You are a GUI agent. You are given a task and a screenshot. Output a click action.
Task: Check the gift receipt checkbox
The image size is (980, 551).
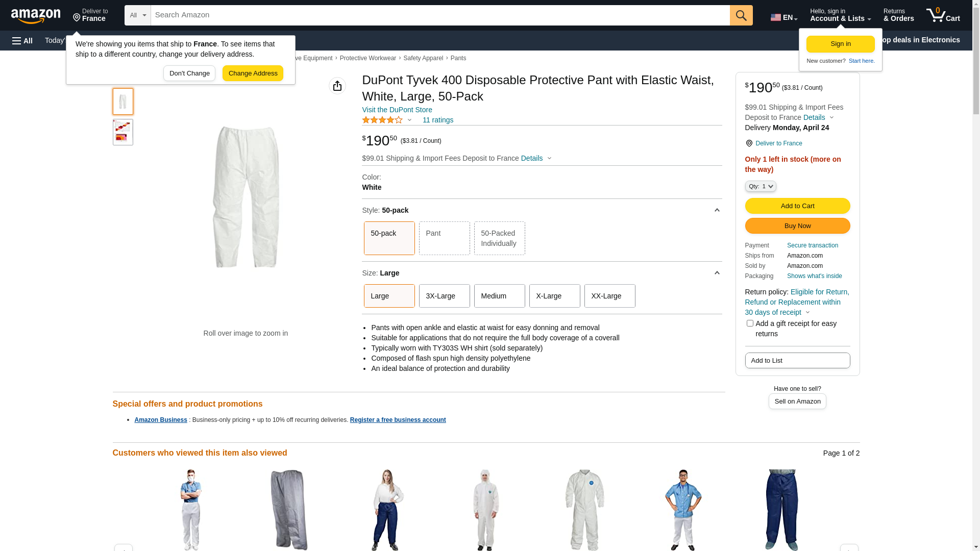[750, 323]
